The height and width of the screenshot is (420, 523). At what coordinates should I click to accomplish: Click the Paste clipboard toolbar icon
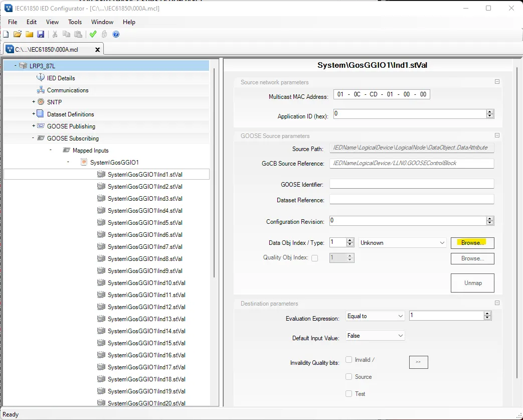[x=78, y=34]
